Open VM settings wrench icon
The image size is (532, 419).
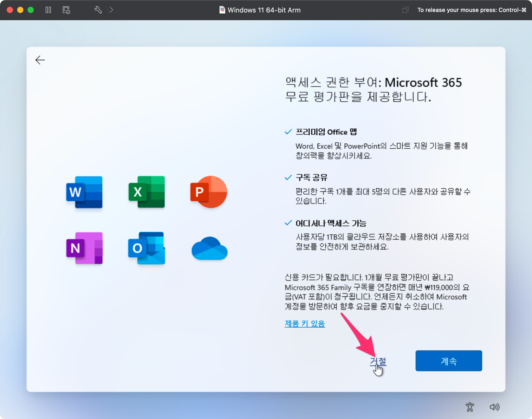pos(98,10)
